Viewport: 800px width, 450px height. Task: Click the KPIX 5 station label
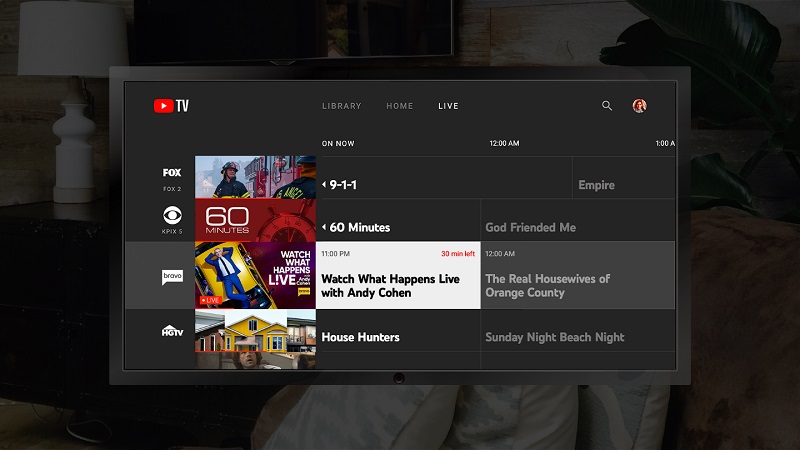172,232
